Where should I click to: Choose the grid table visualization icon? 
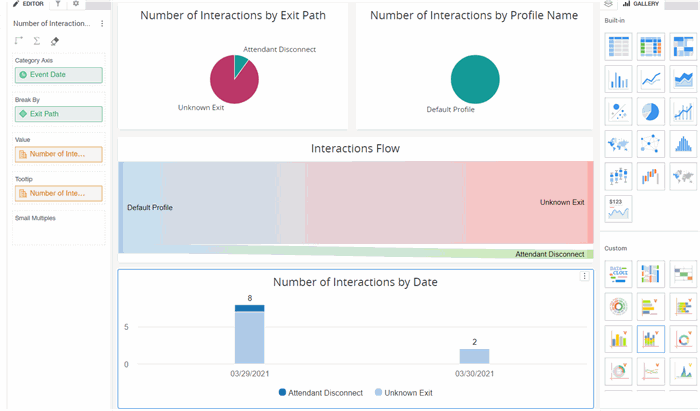coord(619,46)
